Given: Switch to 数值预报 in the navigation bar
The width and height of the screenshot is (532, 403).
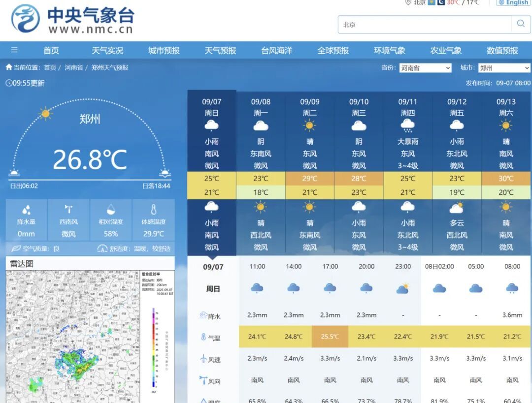Looking at the screenshot, I should (502, 50).
